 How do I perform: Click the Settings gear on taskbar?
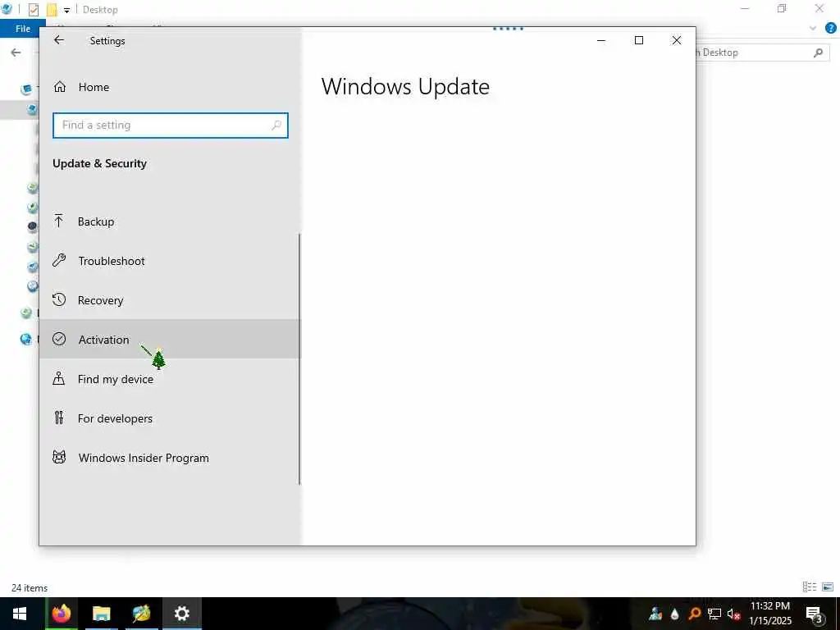pyautogui.click(x=181, y=614)
